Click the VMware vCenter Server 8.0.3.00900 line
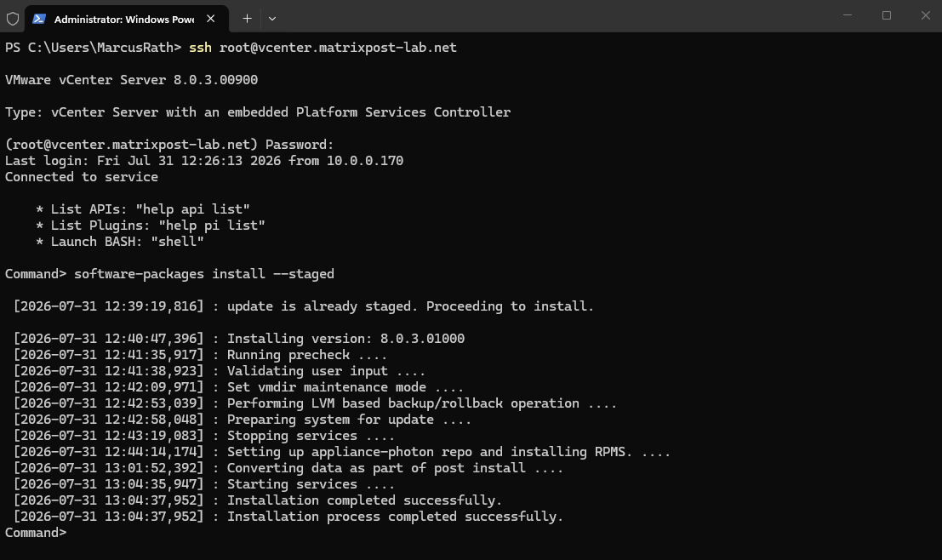Image resolution: width=942 pixels, height=560 pixels. tap(132, 80)
